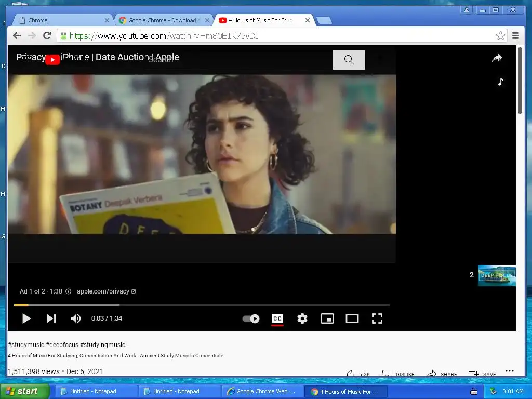Open the Deep Focus next video thumbnail

pos(497,275)
